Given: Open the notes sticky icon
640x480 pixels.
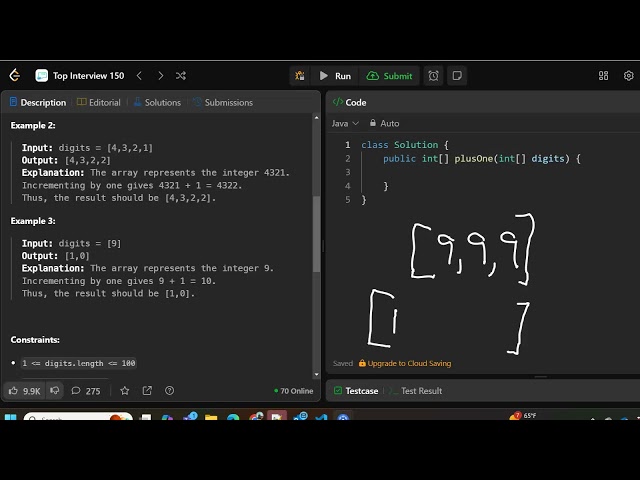Looking at the screenshot, I should 457,76.
